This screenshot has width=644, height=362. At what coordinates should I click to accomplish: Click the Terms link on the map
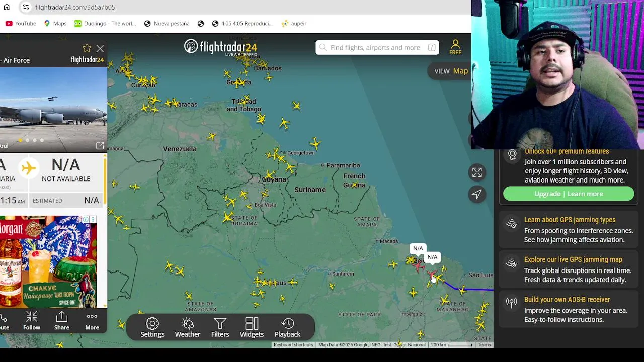[485, 345]
